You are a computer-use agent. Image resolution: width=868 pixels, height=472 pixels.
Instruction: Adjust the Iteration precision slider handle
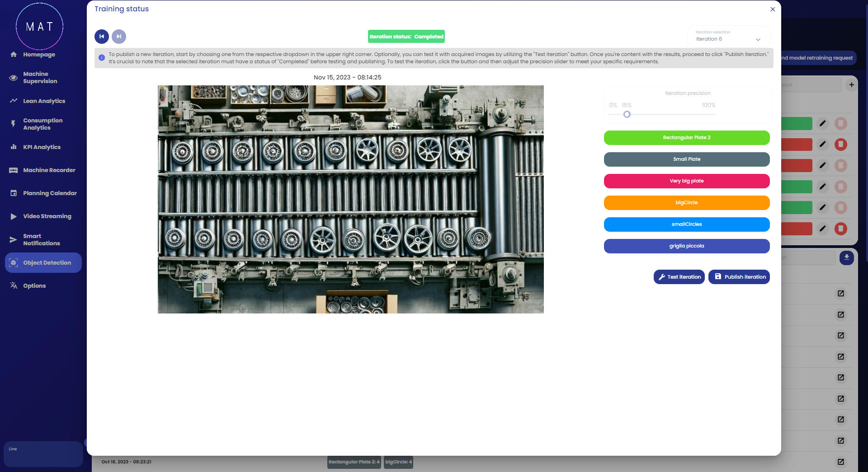tap(627, 114)
